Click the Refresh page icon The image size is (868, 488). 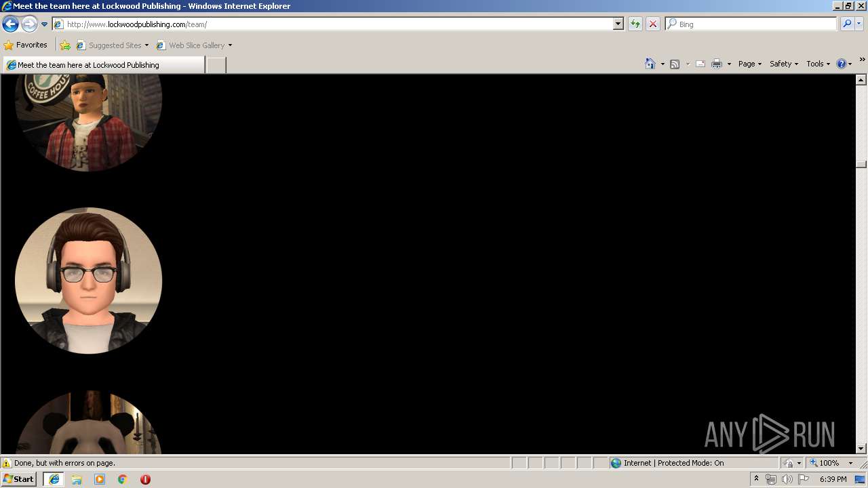coord(635,24)
